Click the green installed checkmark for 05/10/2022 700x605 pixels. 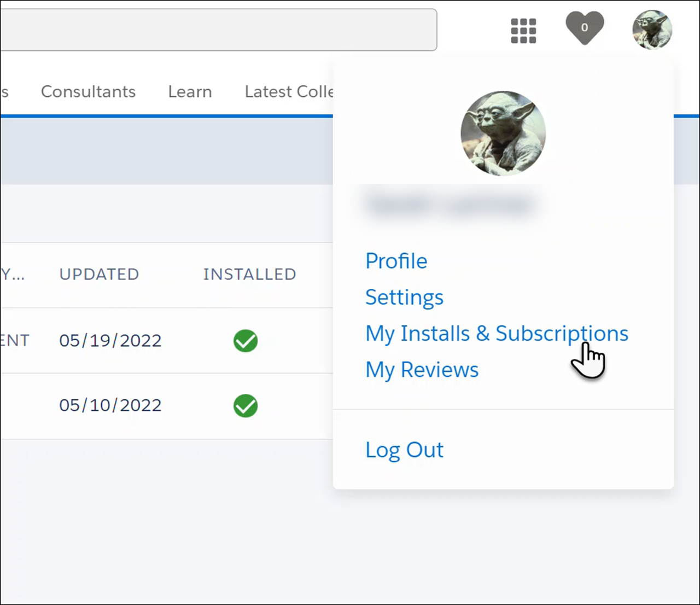(245, 406)
